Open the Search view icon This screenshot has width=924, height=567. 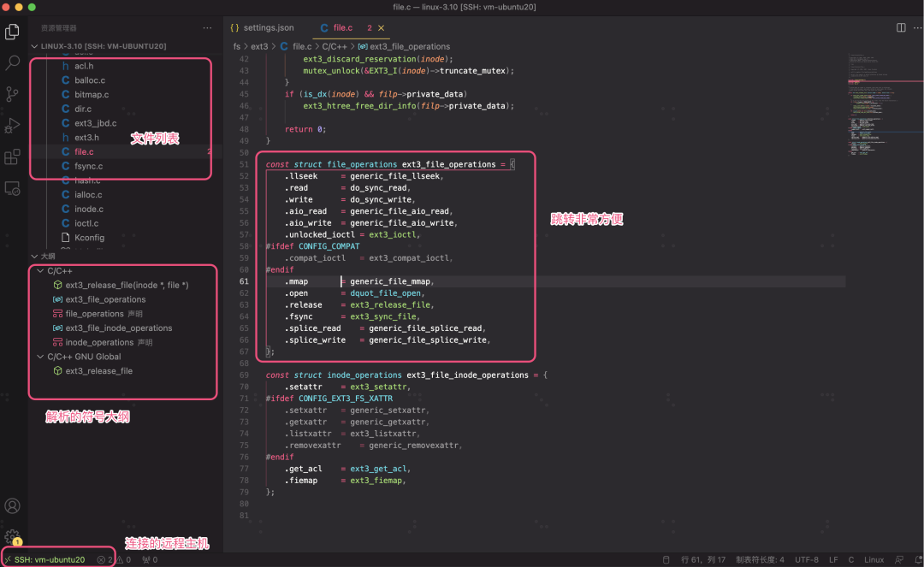(x=13, y=63)
